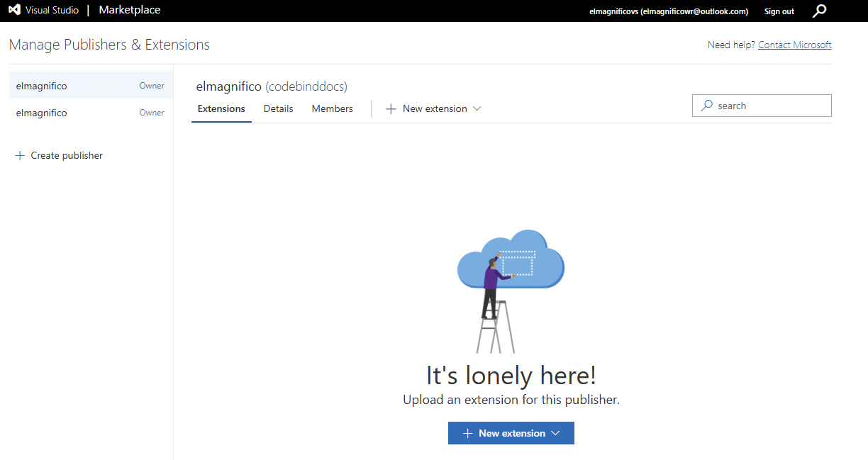Viewport: 868px width, 460px height.
Task: Follow the Contact Microsoft link
Action: pos(795,45)
